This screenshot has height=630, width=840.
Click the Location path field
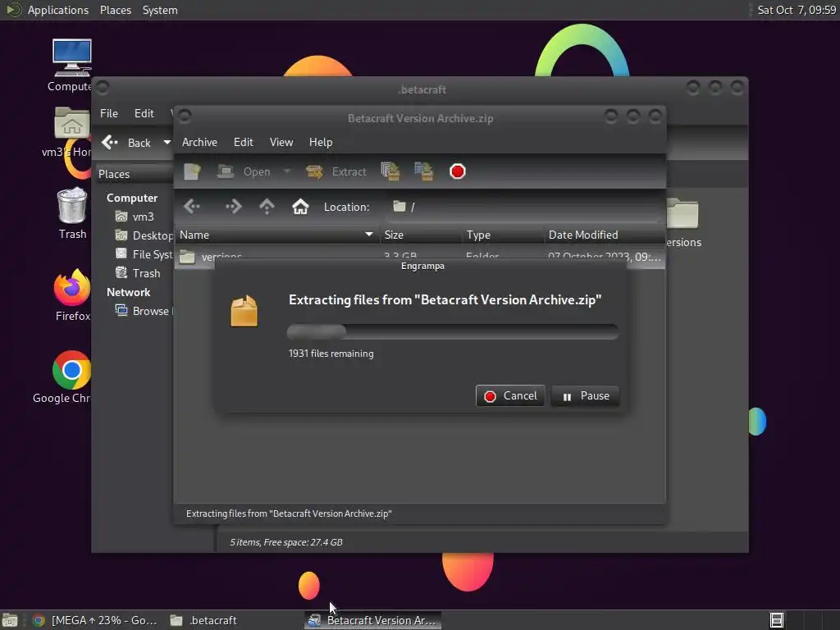click(525, 207)
